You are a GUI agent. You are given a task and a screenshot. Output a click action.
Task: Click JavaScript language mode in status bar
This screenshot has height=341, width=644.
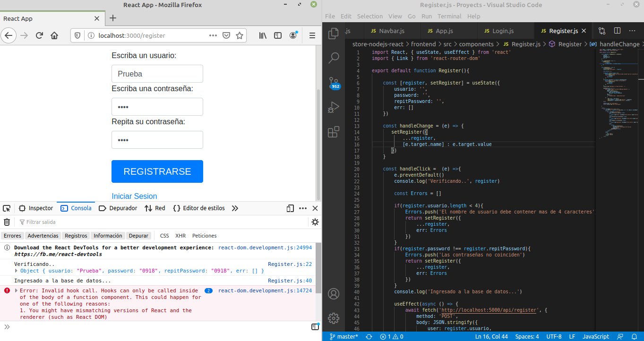[595, 337]
